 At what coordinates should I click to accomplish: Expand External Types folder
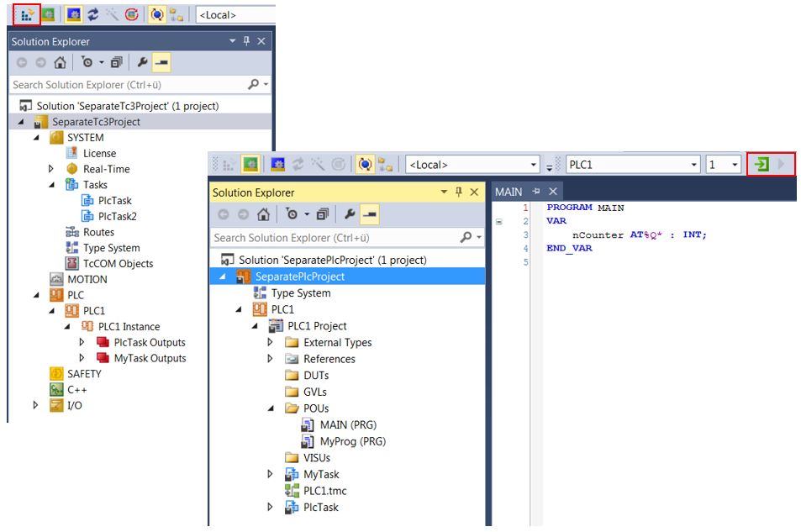coord(271,342)
